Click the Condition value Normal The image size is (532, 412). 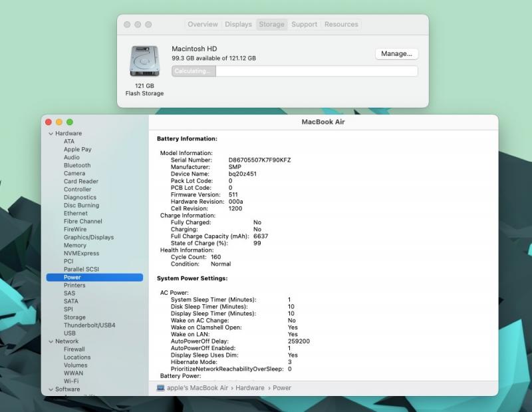(221, 264)
